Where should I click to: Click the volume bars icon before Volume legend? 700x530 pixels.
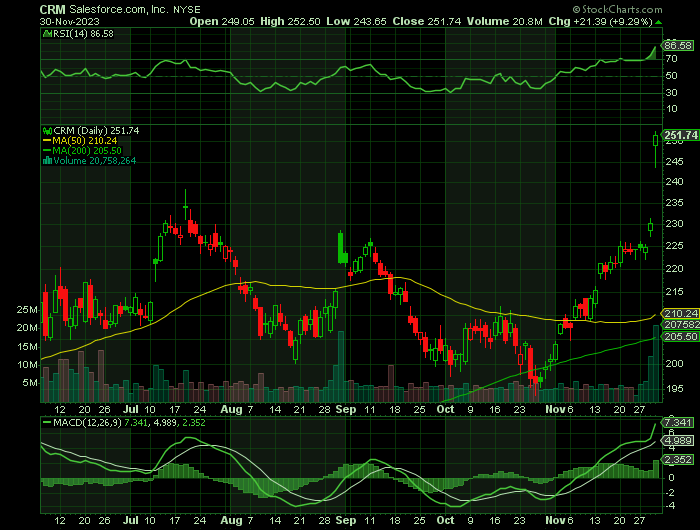(x=47, y=161)
